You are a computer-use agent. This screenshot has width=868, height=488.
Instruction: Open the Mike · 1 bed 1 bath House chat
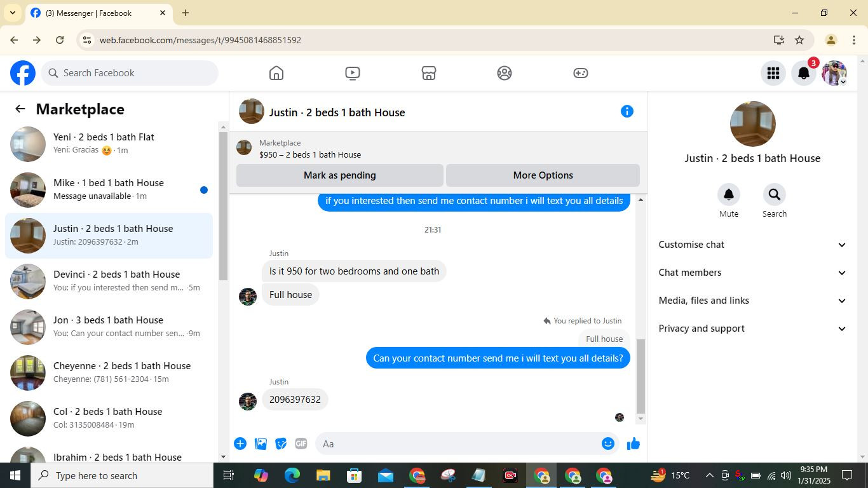tap(109, 190)
